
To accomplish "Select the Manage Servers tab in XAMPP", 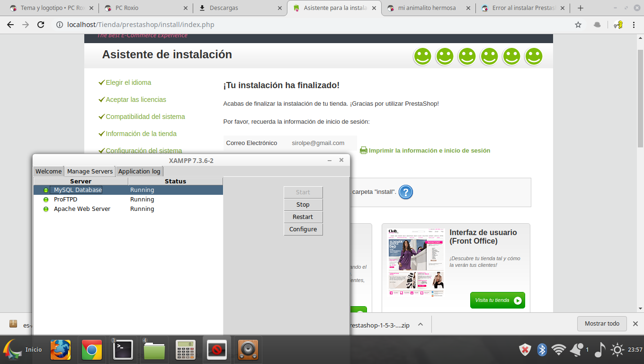I will [90, 171].
